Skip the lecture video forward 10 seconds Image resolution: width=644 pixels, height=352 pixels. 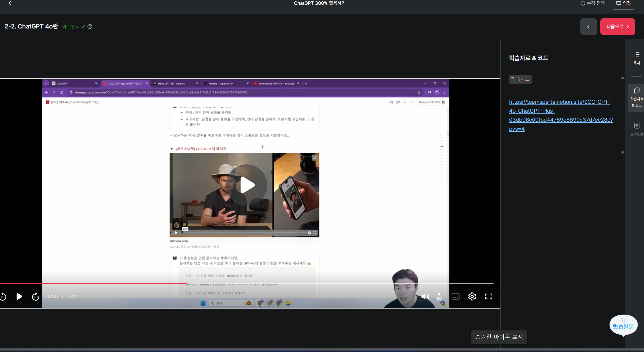36,296
